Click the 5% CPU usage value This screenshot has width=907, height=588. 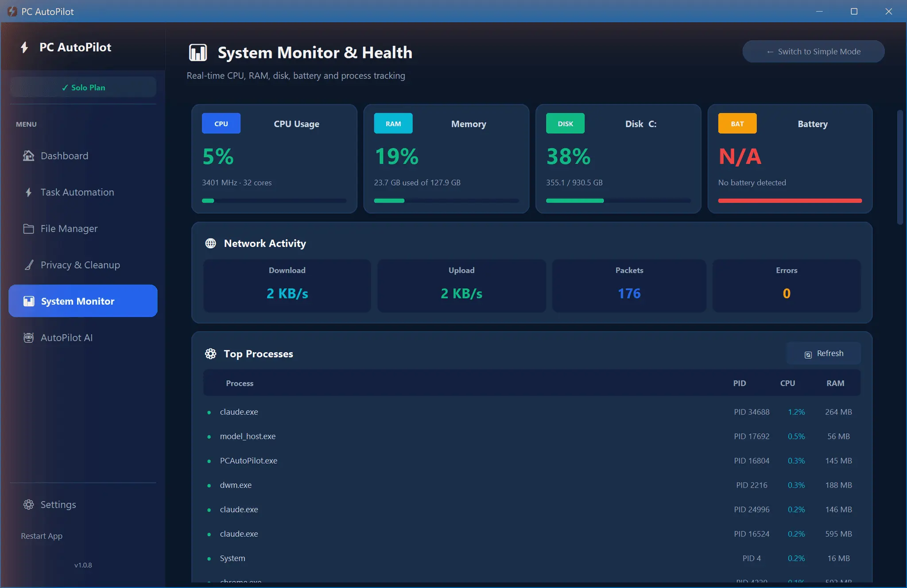[218, 156]
